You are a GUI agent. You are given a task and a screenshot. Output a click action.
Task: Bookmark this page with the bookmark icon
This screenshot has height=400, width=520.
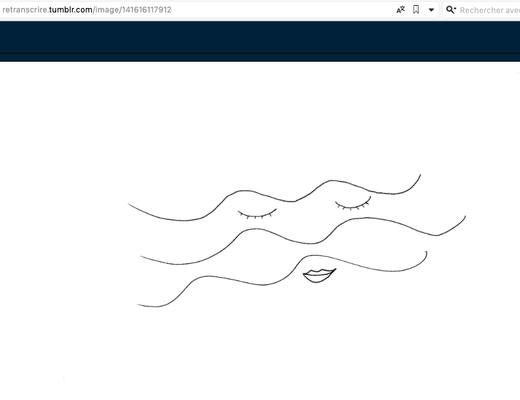point(416,10)
